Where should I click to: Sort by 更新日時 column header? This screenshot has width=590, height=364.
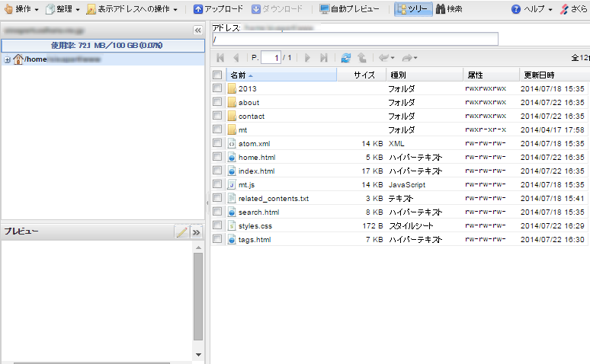[539, 75]
